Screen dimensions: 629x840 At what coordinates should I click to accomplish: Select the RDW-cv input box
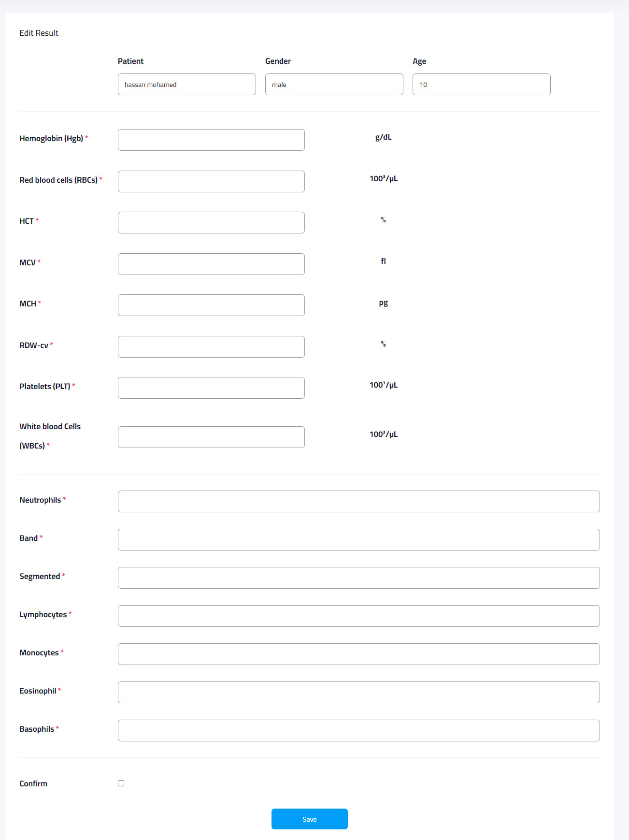click(211, 347)
